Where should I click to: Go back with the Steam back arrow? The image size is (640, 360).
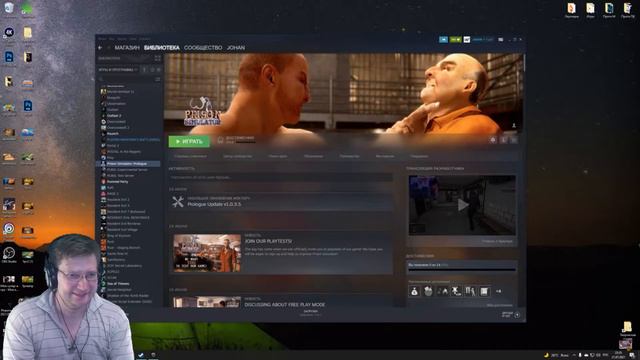[100, 48]
